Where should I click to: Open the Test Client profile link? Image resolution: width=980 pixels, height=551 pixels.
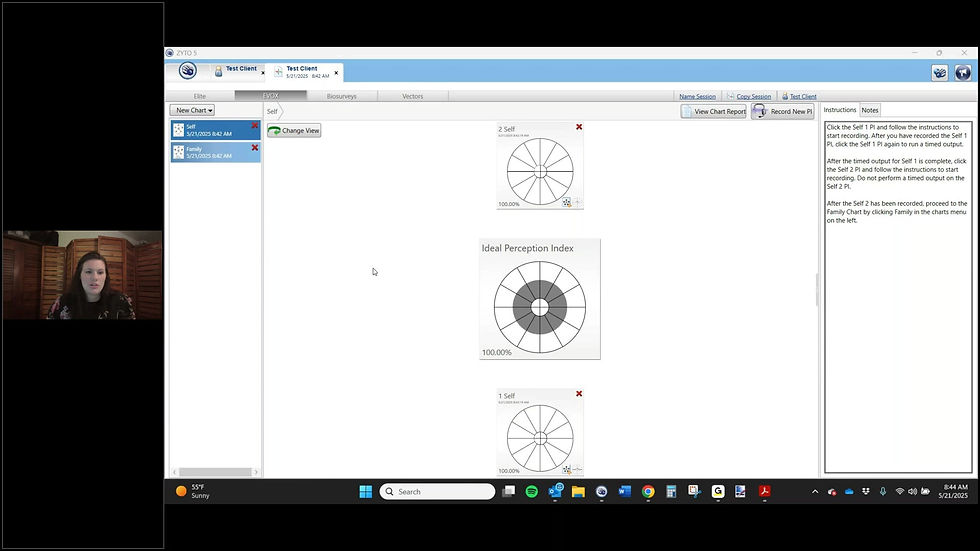pos(802,96)
